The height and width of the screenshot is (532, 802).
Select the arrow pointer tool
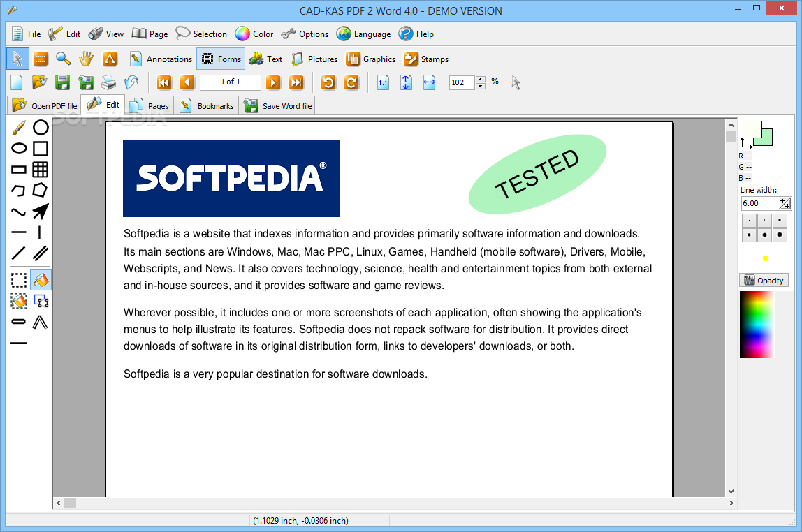point(17,59)
